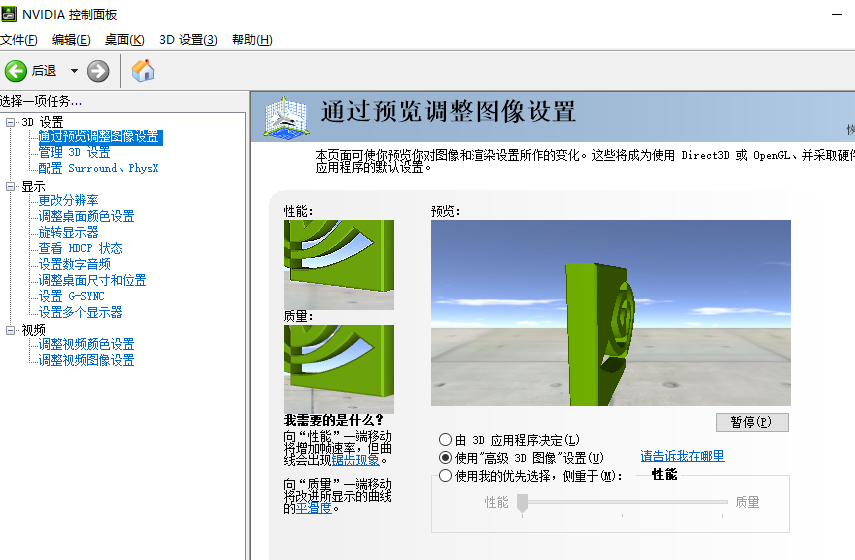Collapse the 3D 设置 tree node
855x560 pixels.
pos(10,122)
